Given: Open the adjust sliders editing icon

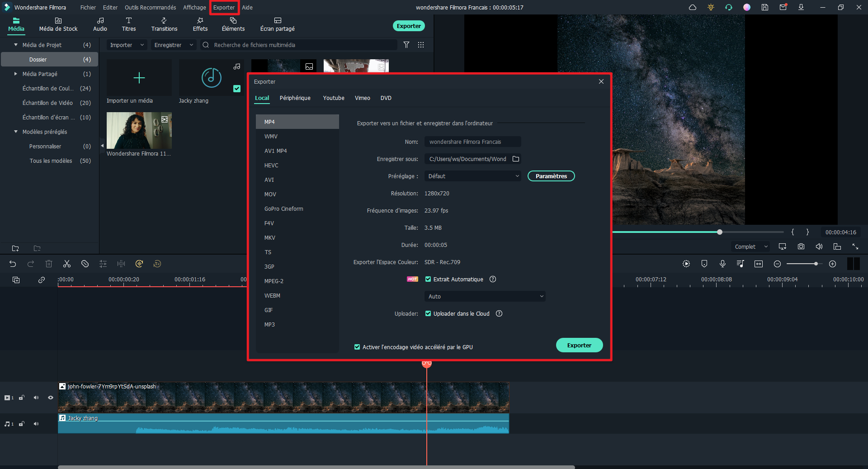Looking at the screenshot, I should pyautogui.click(x=103, y=264).
